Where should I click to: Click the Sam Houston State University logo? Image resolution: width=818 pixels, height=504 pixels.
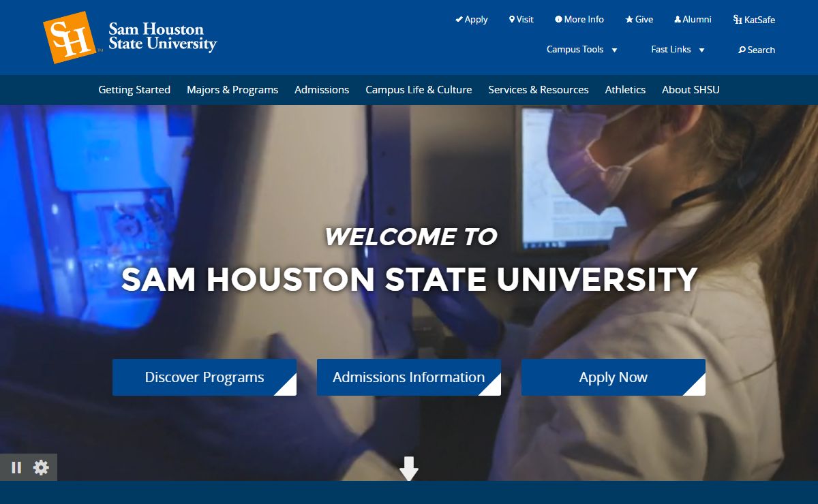pos(130,37)
